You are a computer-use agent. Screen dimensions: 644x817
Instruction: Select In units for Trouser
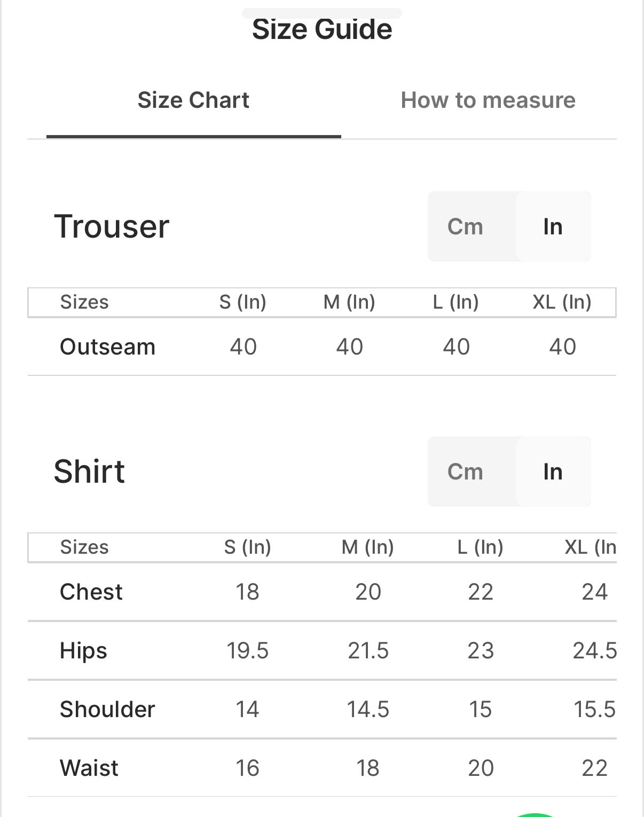pos(553,226)
